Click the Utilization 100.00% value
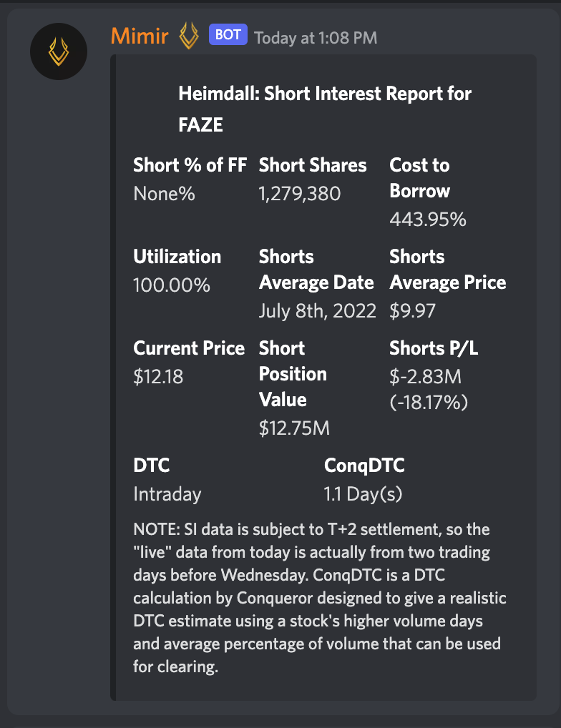The image size is (561, 728). coord(171,285)
